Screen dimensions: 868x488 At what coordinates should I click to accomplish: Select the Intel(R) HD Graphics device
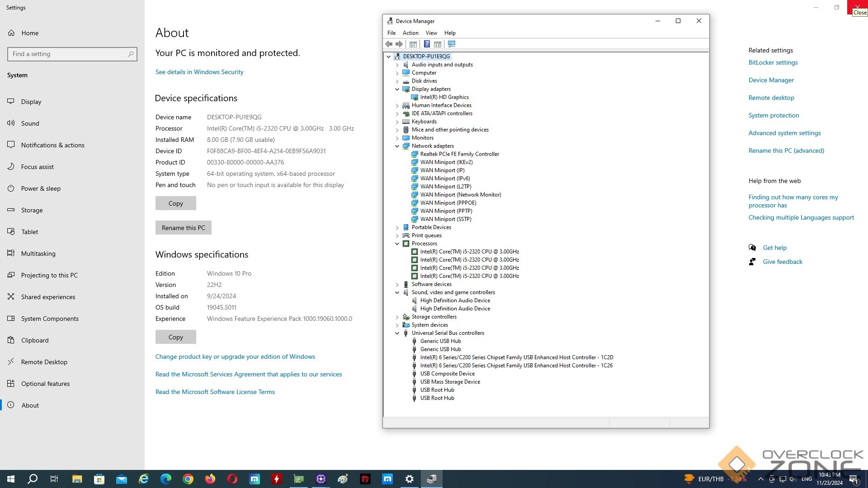[444, 97]
